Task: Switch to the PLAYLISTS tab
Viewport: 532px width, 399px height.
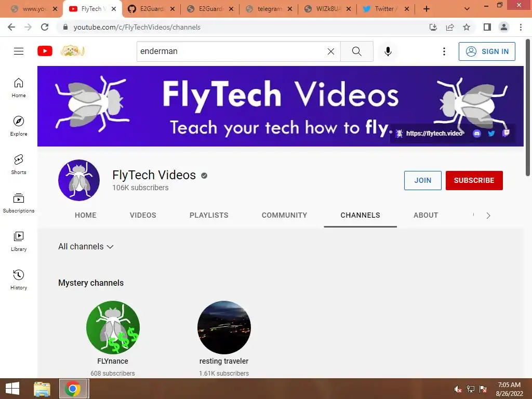Action: (x=209, y=215)
